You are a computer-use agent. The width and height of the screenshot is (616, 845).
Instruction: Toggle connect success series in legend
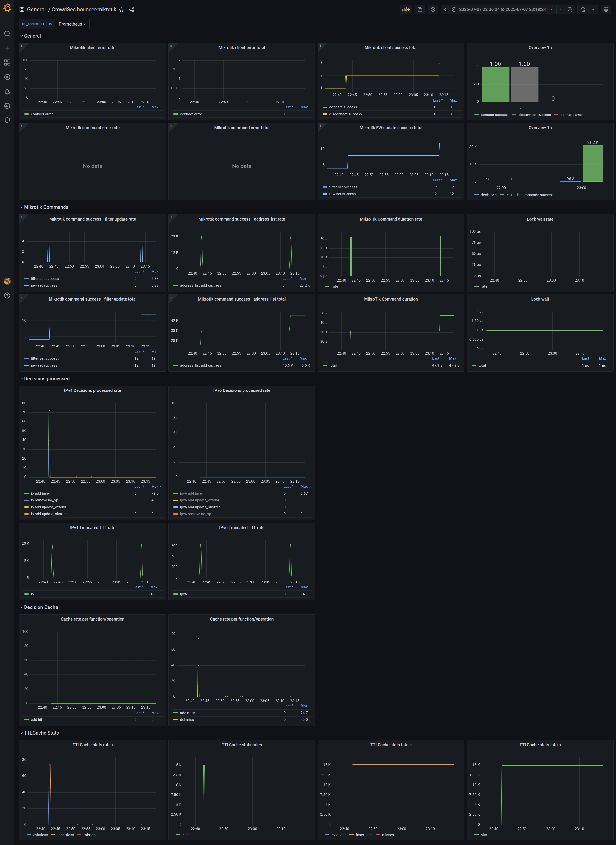(343, 107)
